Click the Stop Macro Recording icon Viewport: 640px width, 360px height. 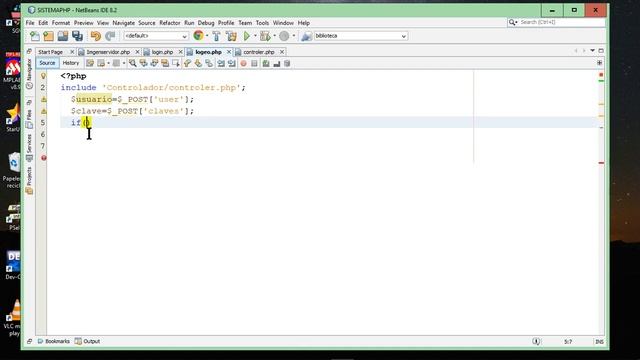[x=254, y=63]
